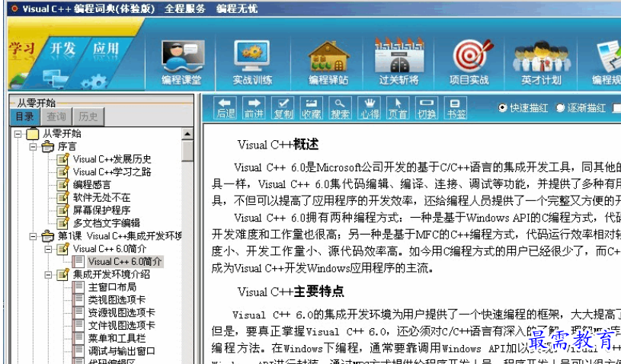Image resolution: width=621 pixels, height=364 pixels.
Task: Open 菜单和工具栏 tree item
Action: tap(117, 338)
